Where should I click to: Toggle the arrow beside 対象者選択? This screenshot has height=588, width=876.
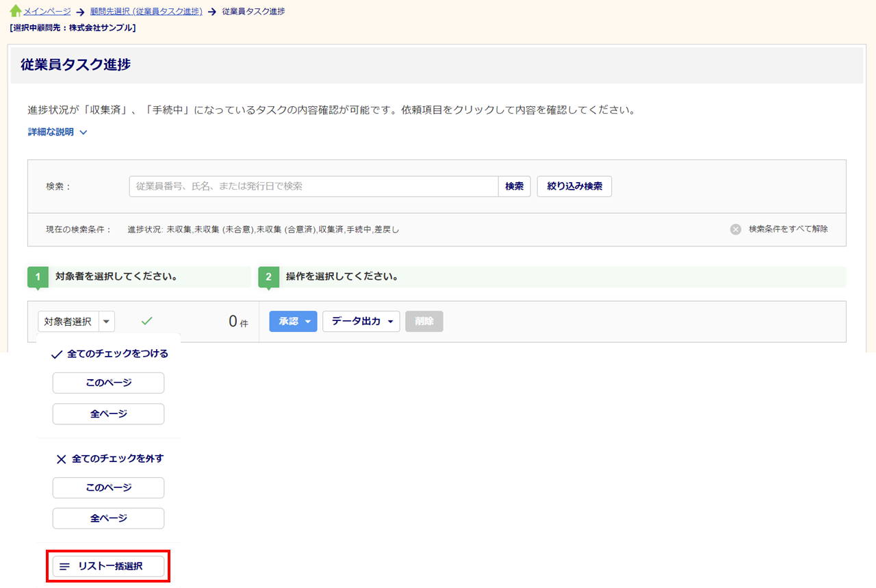tap(107, 321)
